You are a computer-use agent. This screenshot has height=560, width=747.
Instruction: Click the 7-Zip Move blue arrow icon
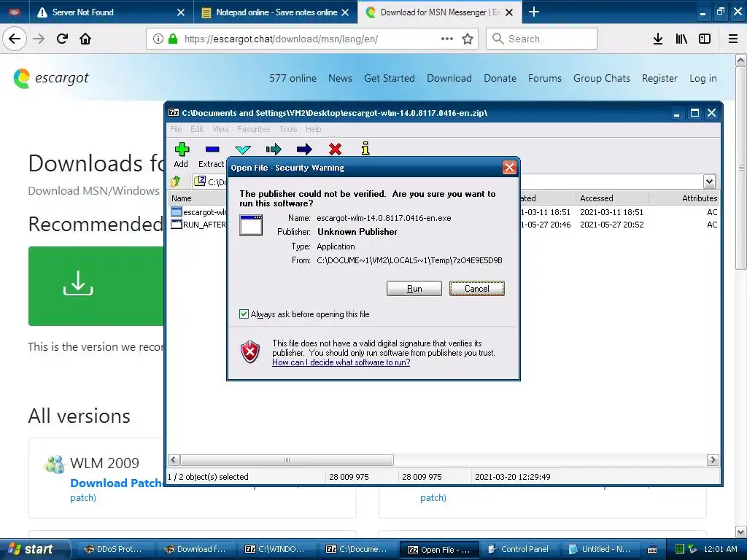click(304, 149)
